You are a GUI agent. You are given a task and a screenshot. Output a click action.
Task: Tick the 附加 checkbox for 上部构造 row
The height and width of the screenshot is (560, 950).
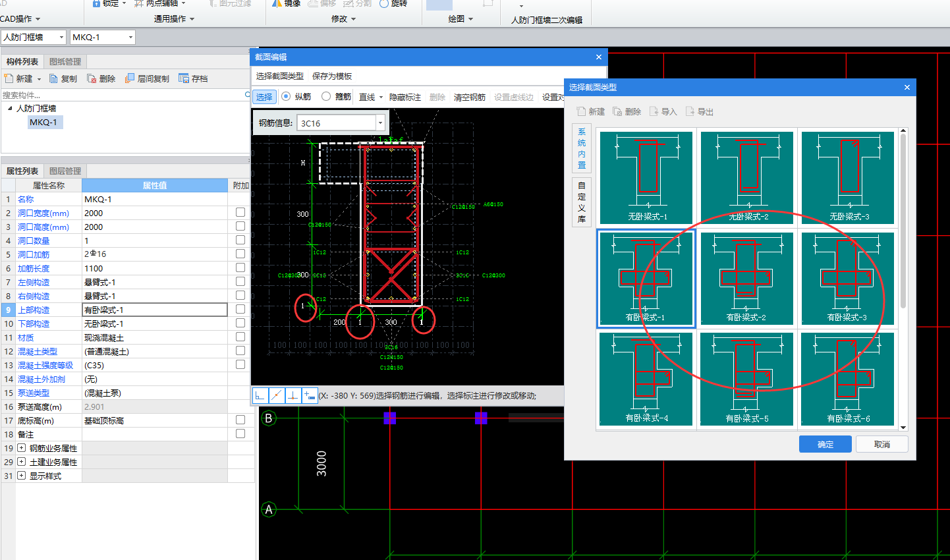240,309
